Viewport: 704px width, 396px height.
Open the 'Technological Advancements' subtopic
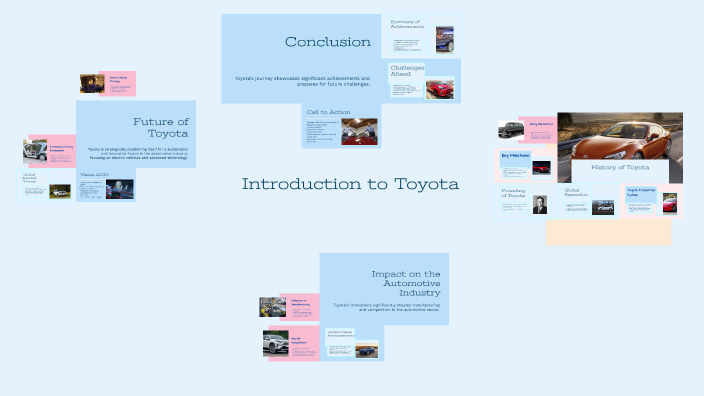(340, 334)
